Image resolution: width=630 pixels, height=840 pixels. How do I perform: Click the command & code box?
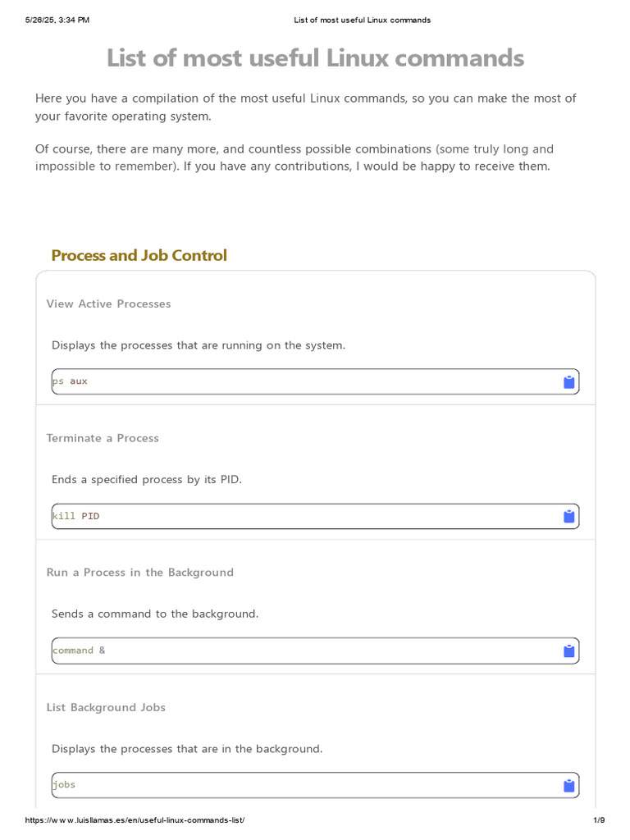pos(304,651)
